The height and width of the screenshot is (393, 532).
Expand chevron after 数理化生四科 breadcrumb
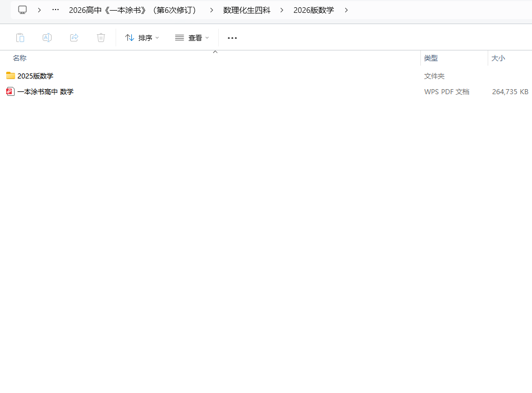(282, 10)
